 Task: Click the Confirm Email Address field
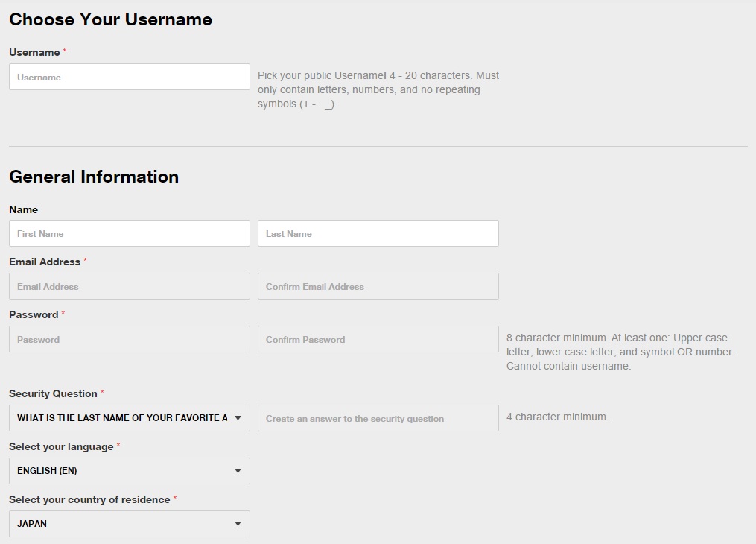pyautogui.click(x=378, y=286)
